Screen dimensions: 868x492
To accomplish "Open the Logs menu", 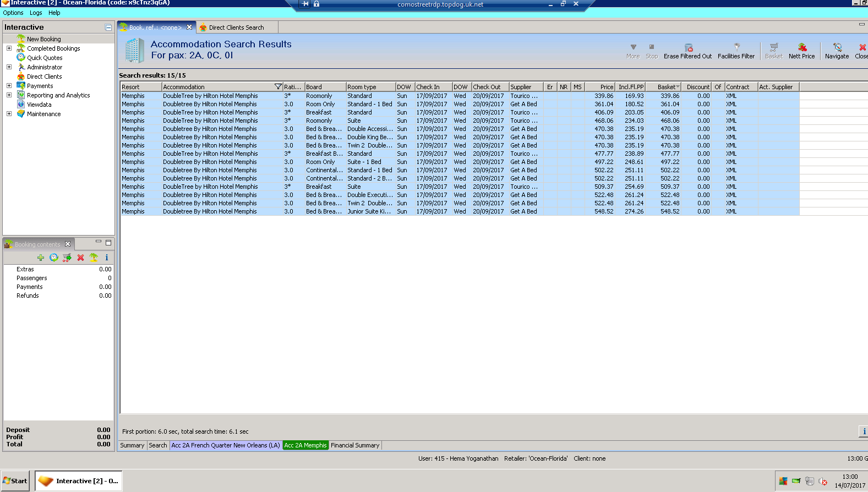I will pyautogui.click(x=36, y=13).
